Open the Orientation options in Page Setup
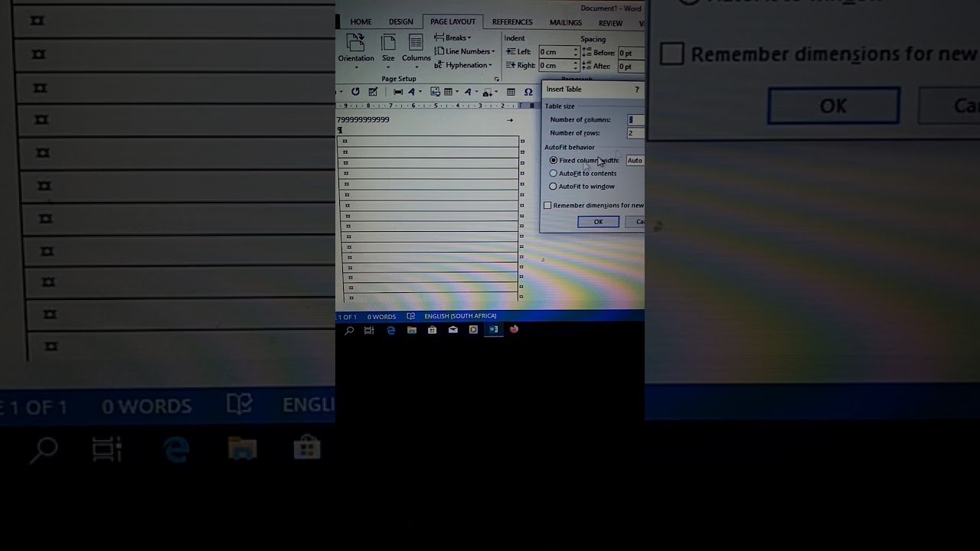The width and height of the screenshot is (980, 551). point(356,50)
